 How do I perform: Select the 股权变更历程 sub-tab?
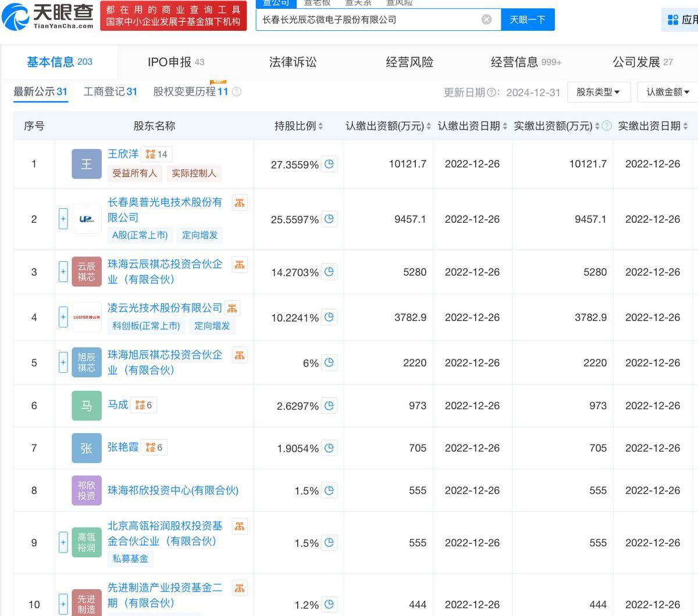(x=191, y=92)
